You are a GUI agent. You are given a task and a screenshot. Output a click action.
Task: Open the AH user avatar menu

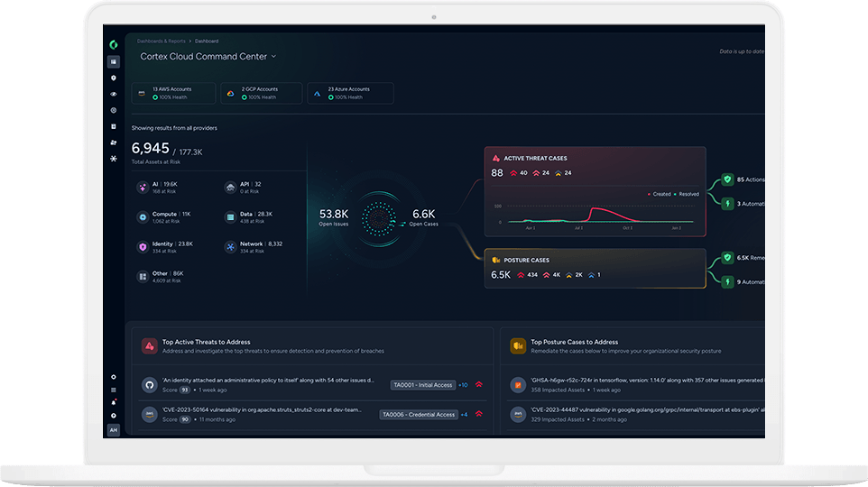(x=114, y=430)
